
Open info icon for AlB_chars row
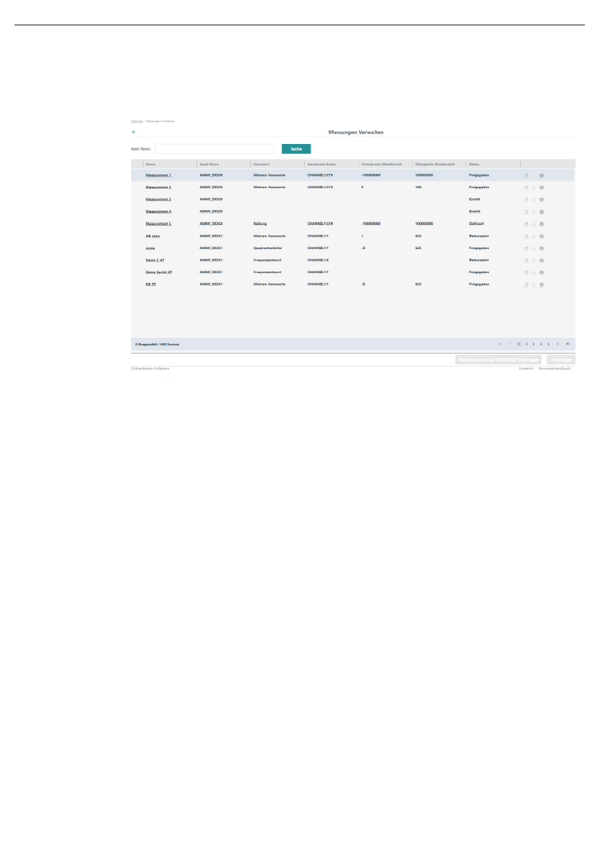(541, 236)
